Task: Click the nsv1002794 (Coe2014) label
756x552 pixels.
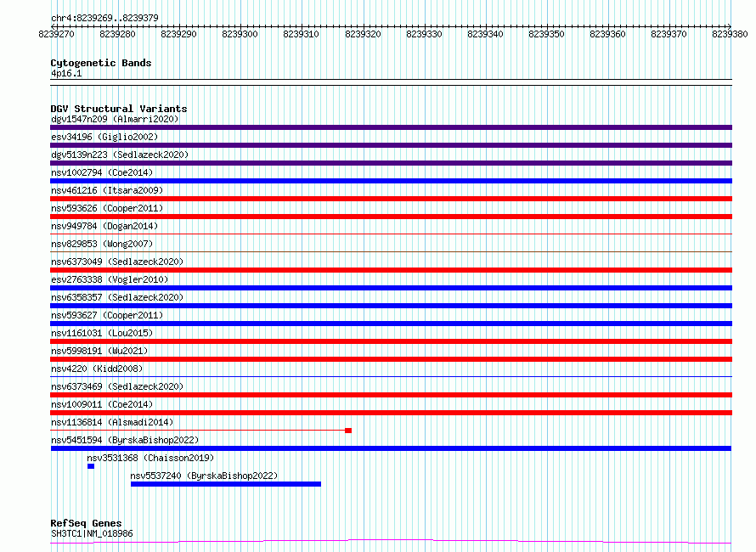Action: (102, 172)
